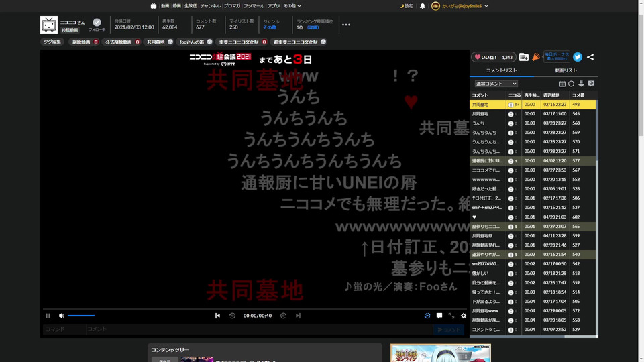The width and height of the screenshot is (644, 362).
Task: Open the 通常コメント dropdown
Action: click(x=496, y=84)
